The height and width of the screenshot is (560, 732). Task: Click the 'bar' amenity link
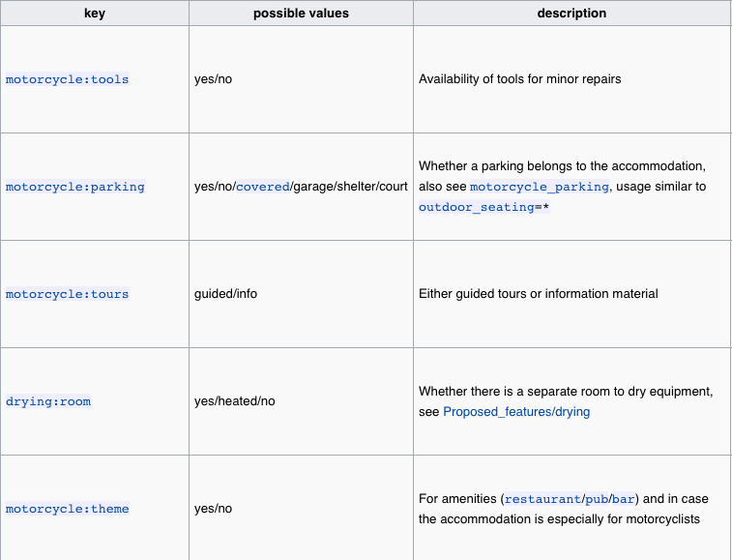pyautogui.click(x=624, y=499)
